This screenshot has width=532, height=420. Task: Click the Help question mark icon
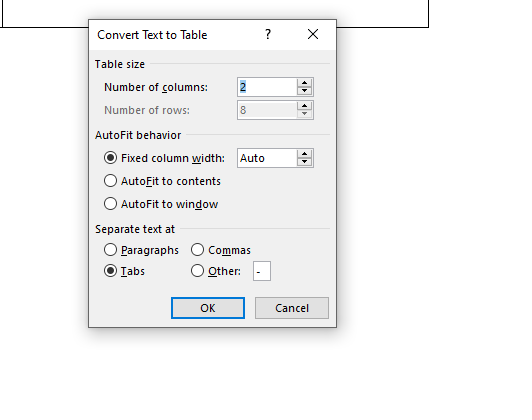268,34
